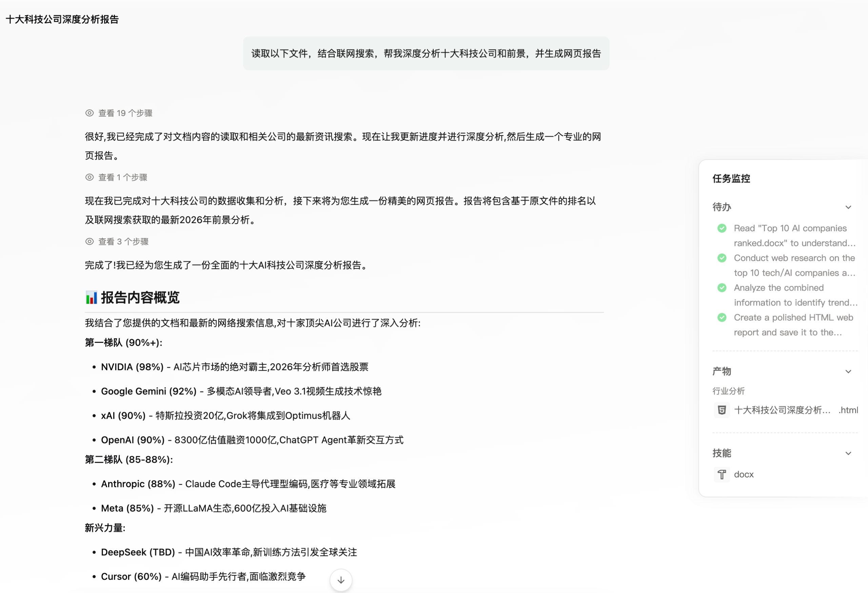The height and width of the screenshot is (593, 868).
Task: Open the "查看 3 个步骤" steps link
Action: pos(123,242)
